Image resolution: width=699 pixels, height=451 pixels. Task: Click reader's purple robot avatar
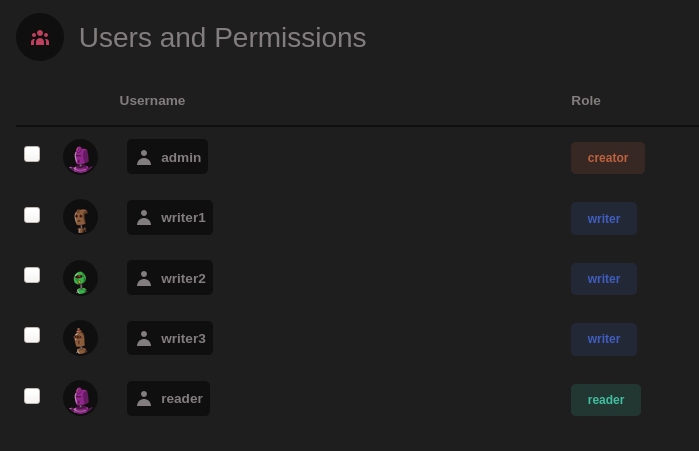click(81, 398)
